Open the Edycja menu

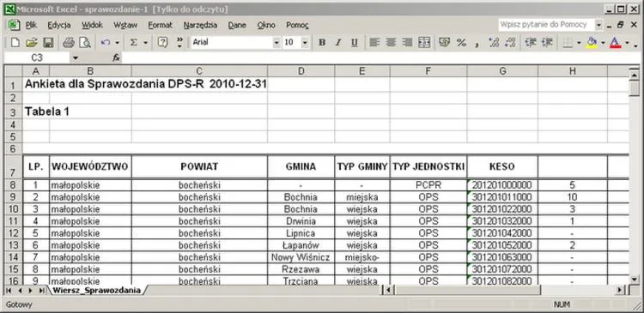59,25
